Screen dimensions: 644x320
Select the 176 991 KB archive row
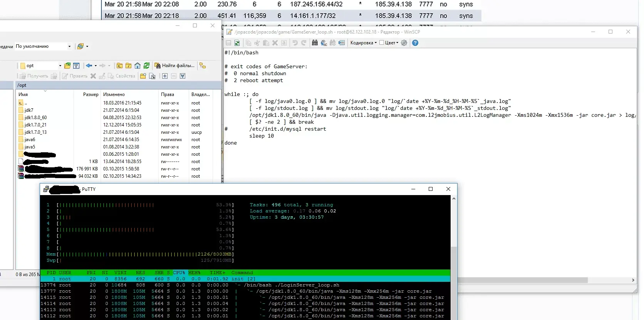[115, 169]
